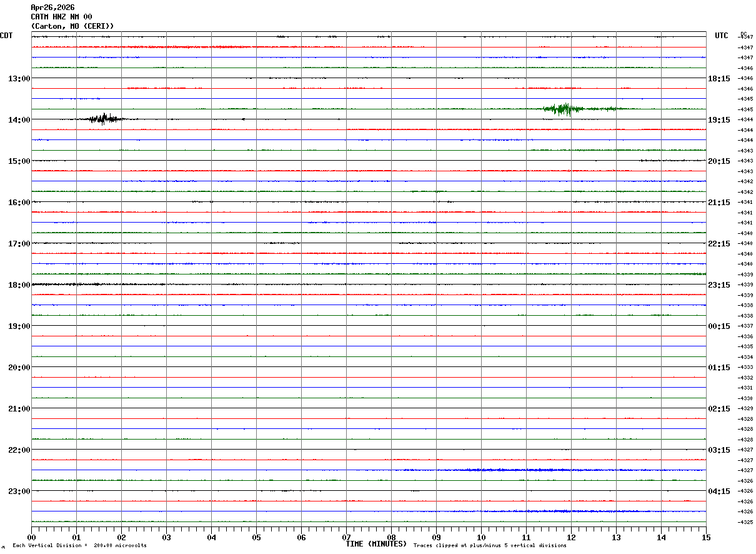Viewport: 756px width, 554px height.
Task: Click the location label '(Carton, MO (CERI))'
Action: [72, 26]
